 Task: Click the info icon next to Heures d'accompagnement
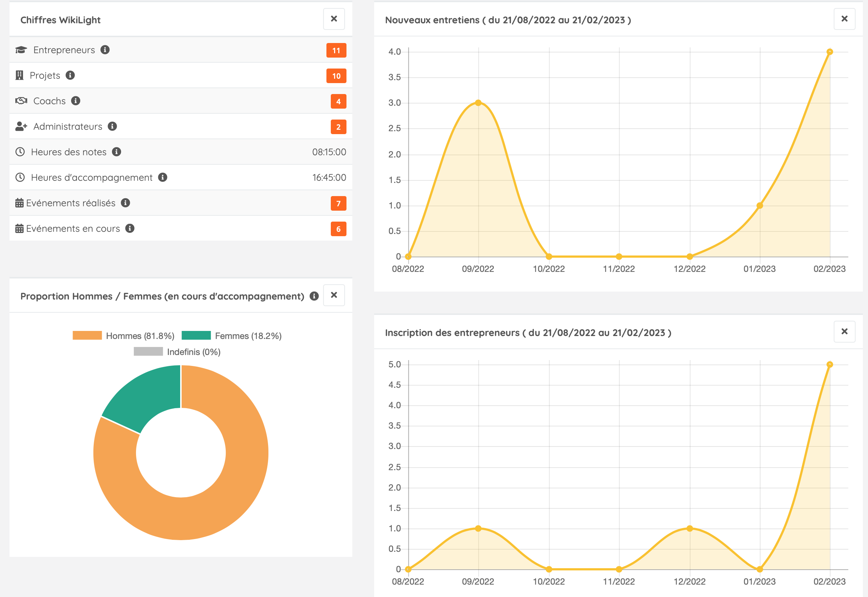tap(162, 177)
